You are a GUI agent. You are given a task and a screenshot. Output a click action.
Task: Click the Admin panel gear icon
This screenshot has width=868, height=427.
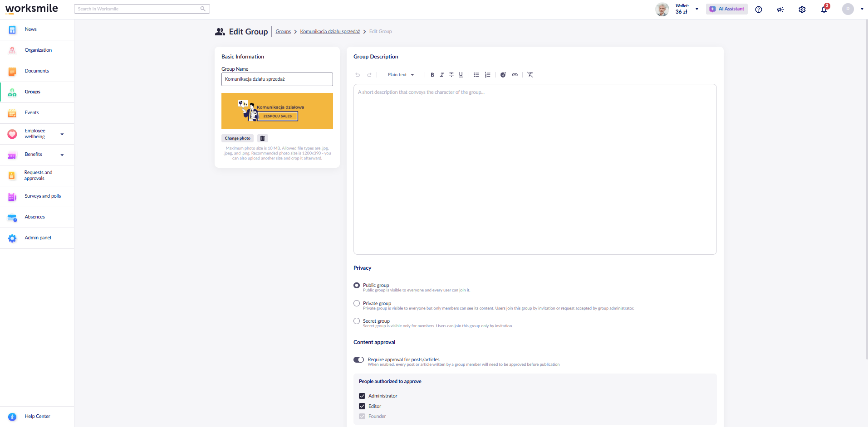coord(12,238)
